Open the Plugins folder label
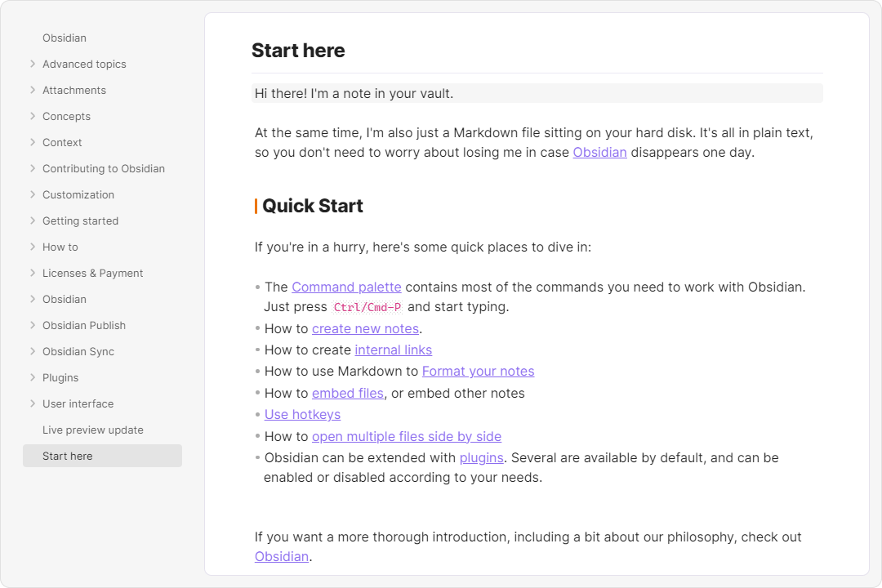Screen dimensions: 882x588 (x=60, y=377)
